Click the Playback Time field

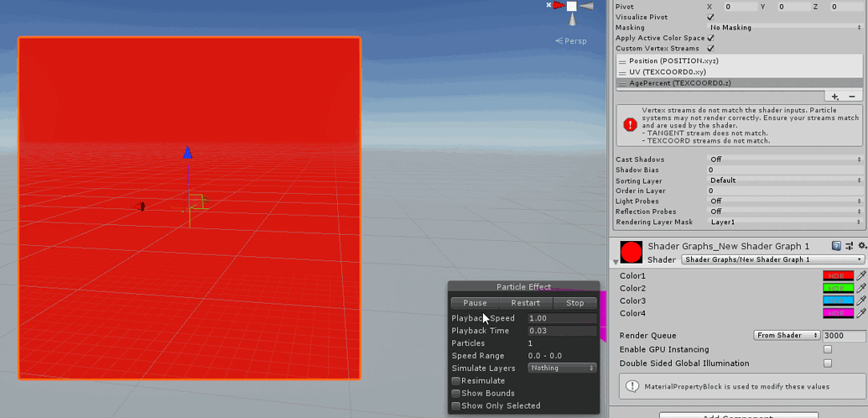(562, 331)
